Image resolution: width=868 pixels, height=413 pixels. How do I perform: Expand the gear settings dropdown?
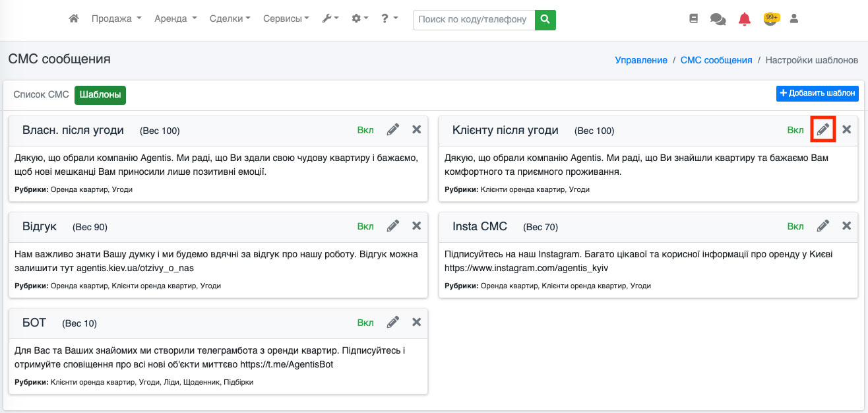point(359,19)
